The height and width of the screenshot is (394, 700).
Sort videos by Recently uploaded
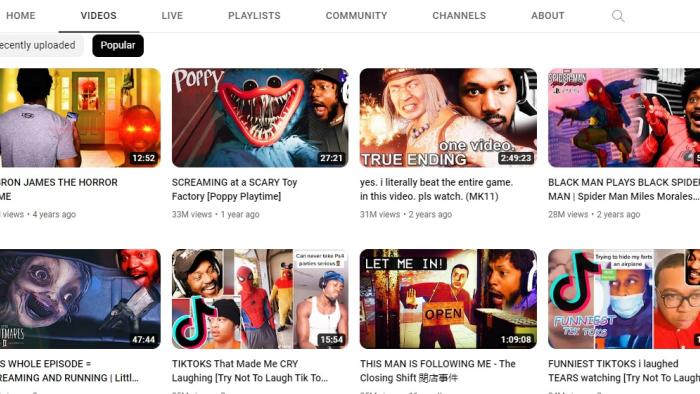pos(41,46)
